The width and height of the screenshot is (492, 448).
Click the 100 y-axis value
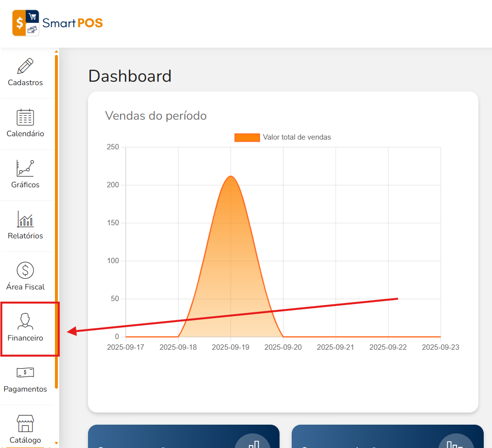tap(113, 261)
